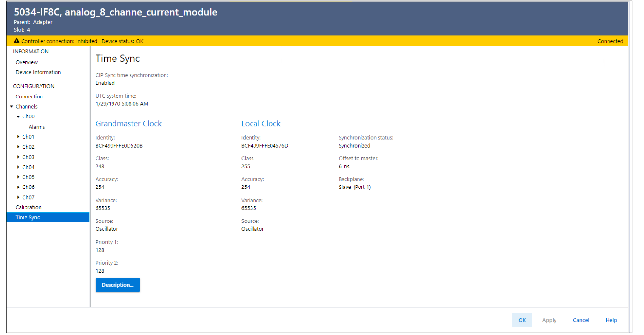Click the Time Sync page title
This screenshot has height=335, width=644.
[x=118, y=58]
